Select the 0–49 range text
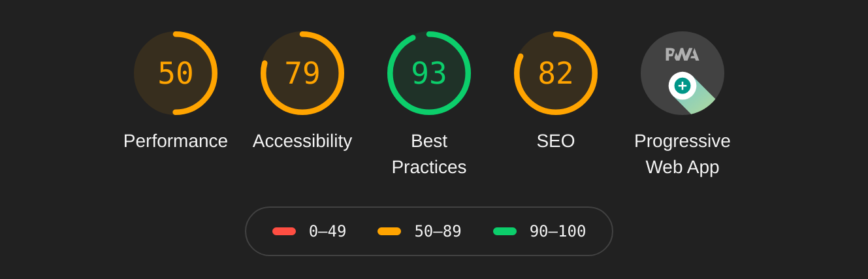Image resolution: width=868 pixels, height=279 pixels. click(328, 231)
